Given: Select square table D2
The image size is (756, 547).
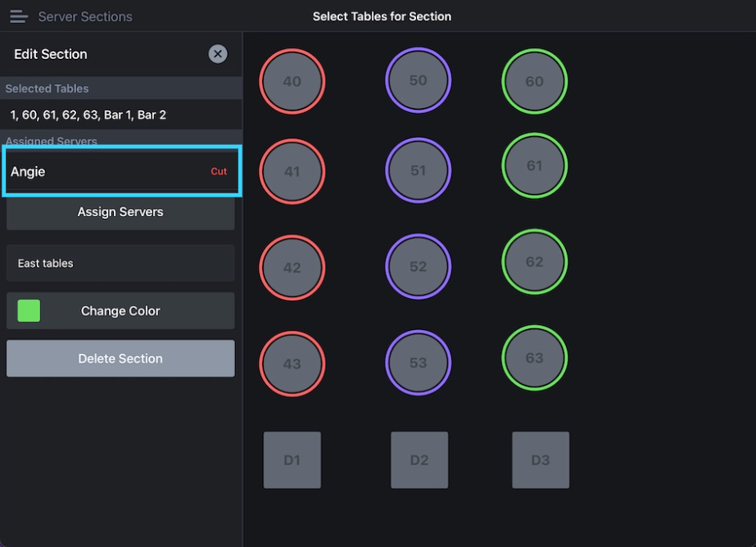Looking at the screenshot, I should (x=419, y=459).
